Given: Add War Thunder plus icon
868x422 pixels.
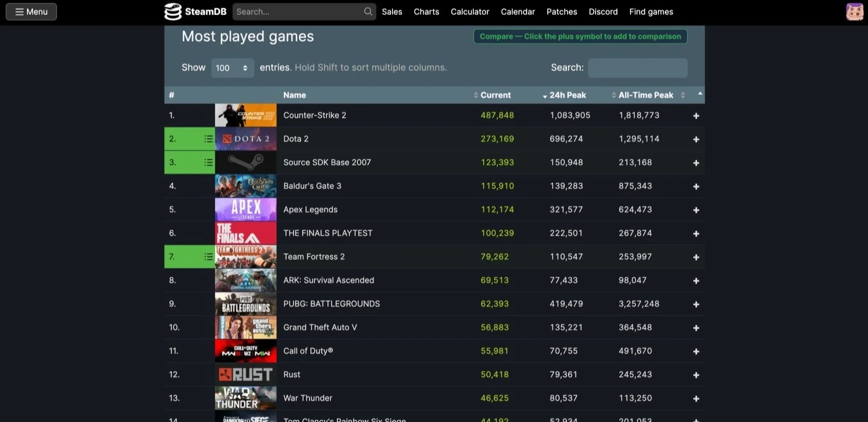Looking at the screenshot, I should [696, 399].
